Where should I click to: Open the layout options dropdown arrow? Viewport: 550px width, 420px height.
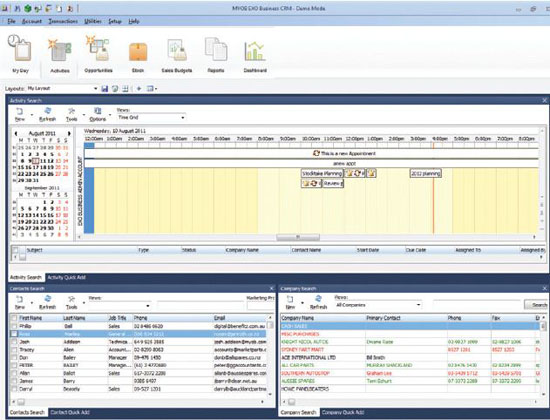coord(156,89)
